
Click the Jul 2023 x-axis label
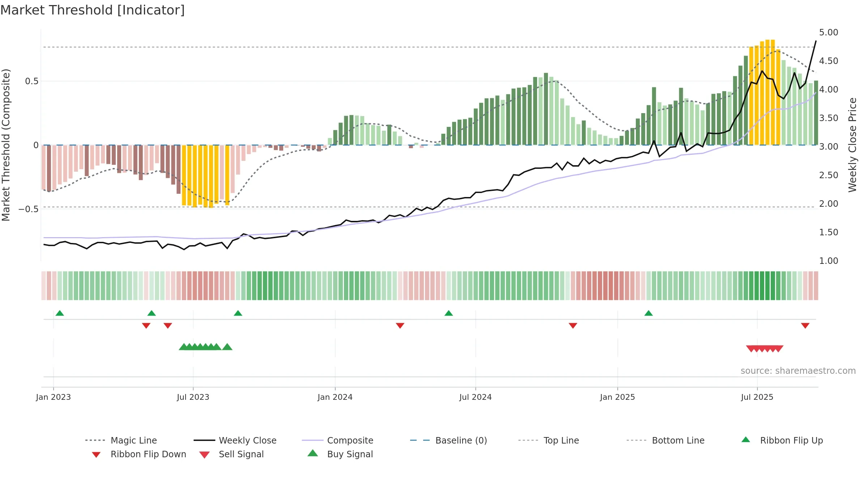[193, 397]
